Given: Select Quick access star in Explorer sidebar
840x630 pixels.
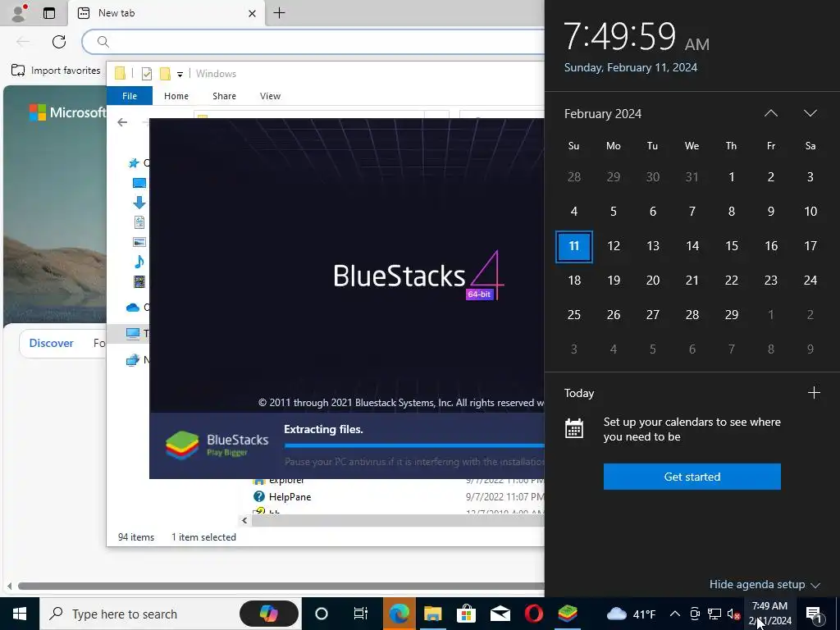Looking at the screenshot, I should click(134, 163).
